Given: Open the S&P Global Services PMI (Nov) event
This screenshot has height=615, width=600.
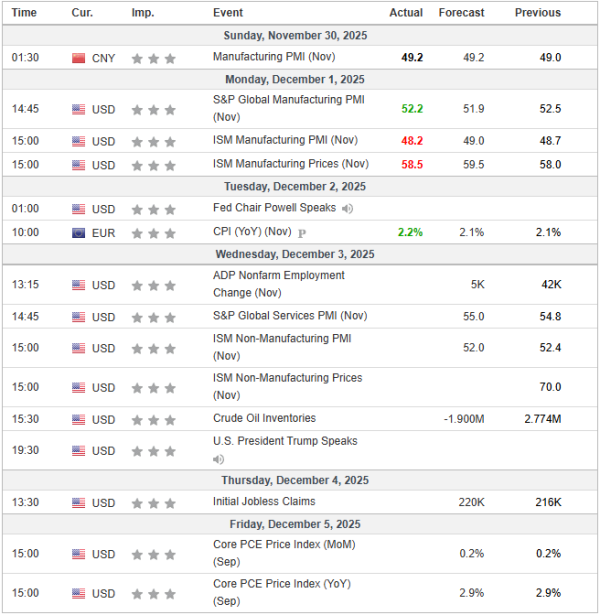Looking at the screenshot, I should pyautogui.click(x=290, y=316).
